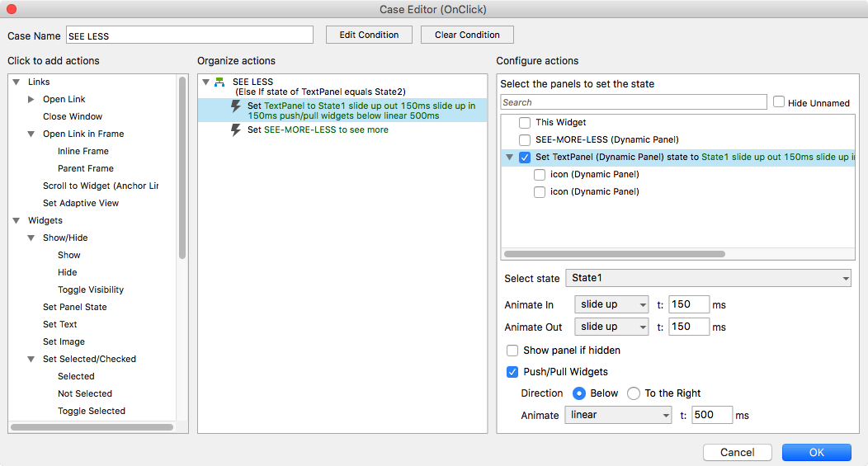This screenshot has width=868, height=466.
Task: Click the lightning bolt icon beside Set TextPanel action
Action: [x=235, y=106]
